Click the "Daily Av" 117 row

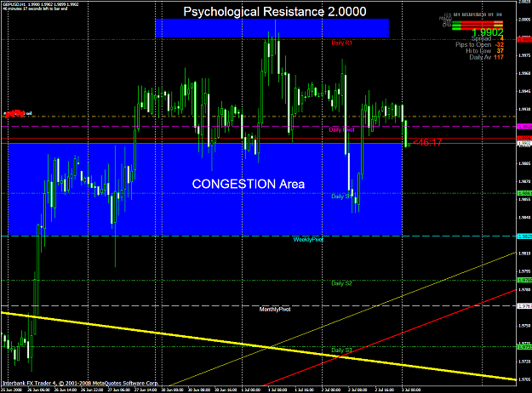(487, 57)
